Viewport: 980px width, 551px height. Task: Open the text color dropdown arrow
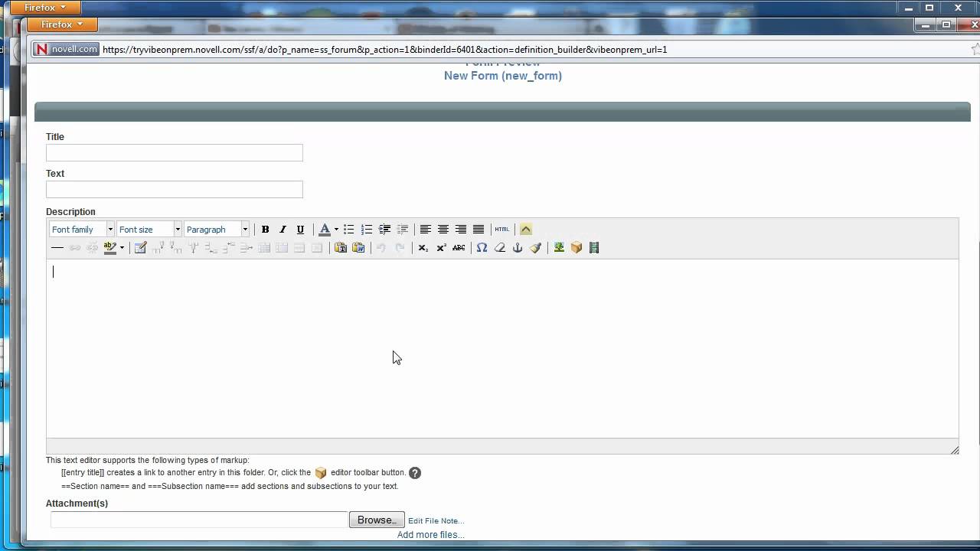(x=336, y=230)
